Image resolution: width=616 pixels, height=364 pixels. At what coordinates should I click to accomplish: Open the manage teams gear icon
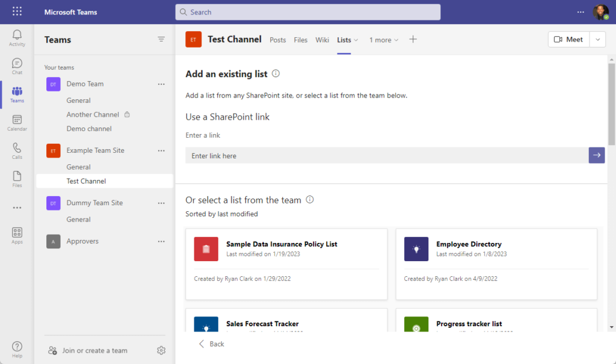161,350
